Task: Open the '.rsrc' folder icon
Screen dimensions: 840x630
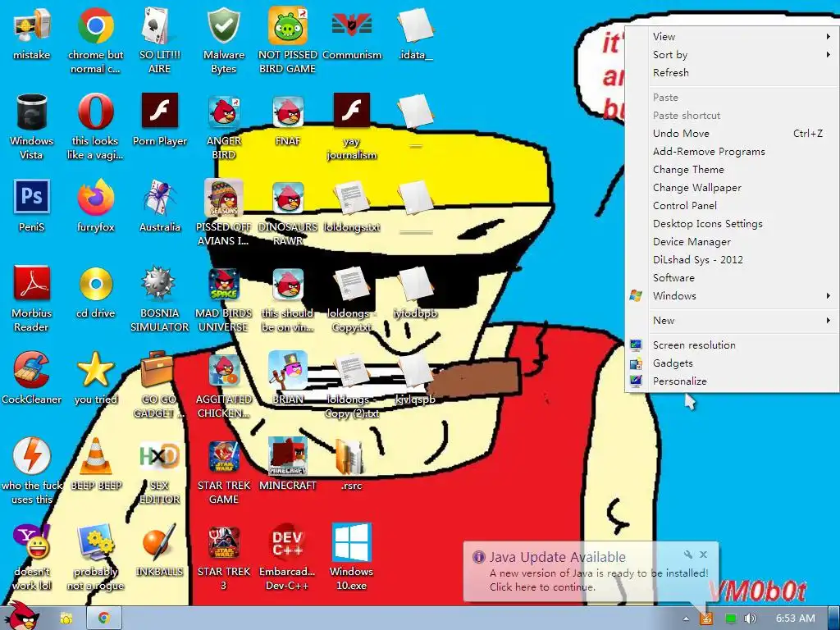Action: (350, 456)
